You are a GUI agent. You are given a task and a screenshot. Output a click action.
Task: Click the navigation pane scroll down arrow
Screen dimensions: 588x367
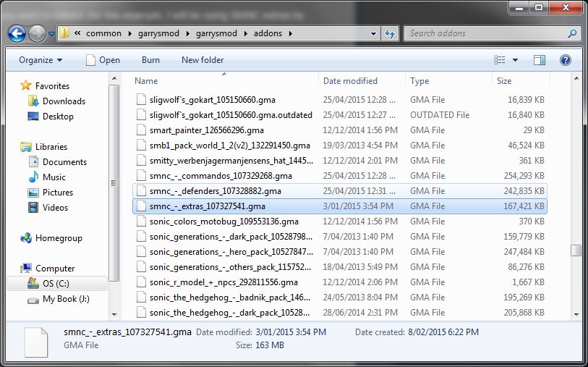(x=114, y=315)
